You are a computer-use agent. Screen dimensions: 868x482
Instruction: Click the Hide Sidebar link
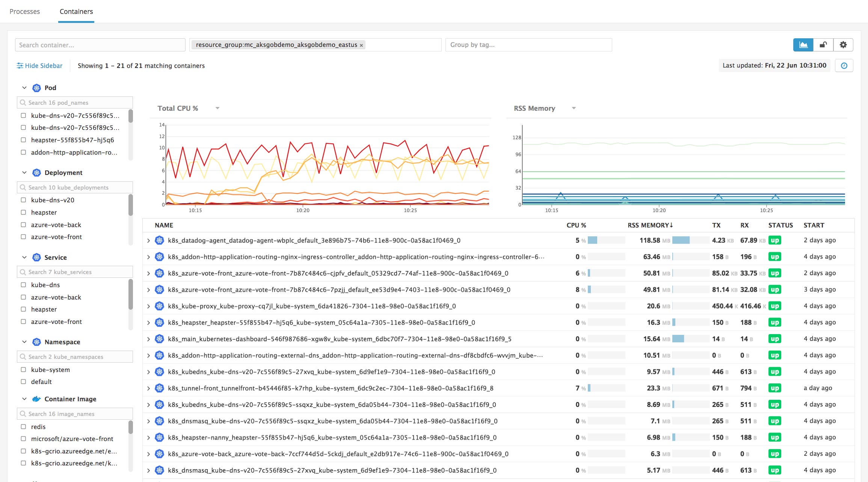point(43,65)
